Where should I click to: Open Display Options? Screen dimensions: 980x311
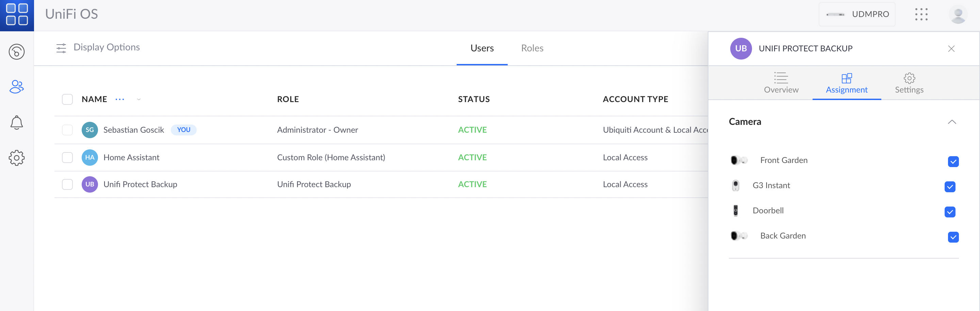coord(107,47)
